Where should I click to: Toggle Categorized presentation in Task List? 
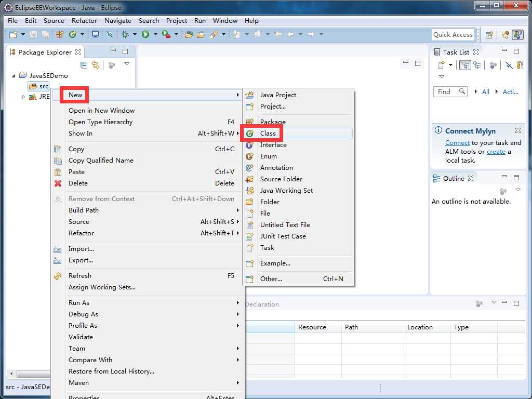pyautogui.click(x=465, y=65)
